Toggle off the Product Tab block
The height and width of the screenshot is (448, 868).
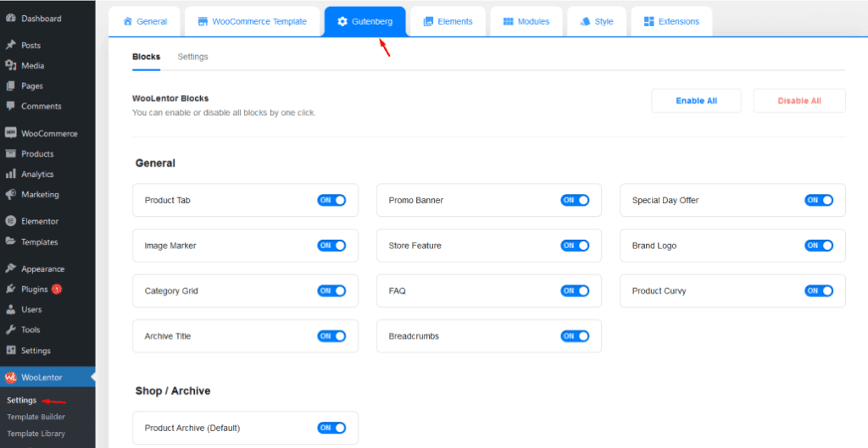[x=331, y=200]
